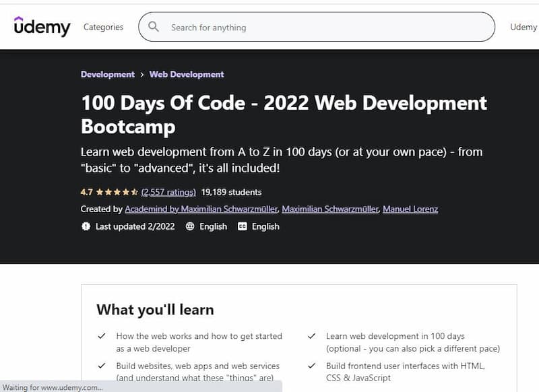Click the breadcrumb chevron separator

tap(142, 75)
